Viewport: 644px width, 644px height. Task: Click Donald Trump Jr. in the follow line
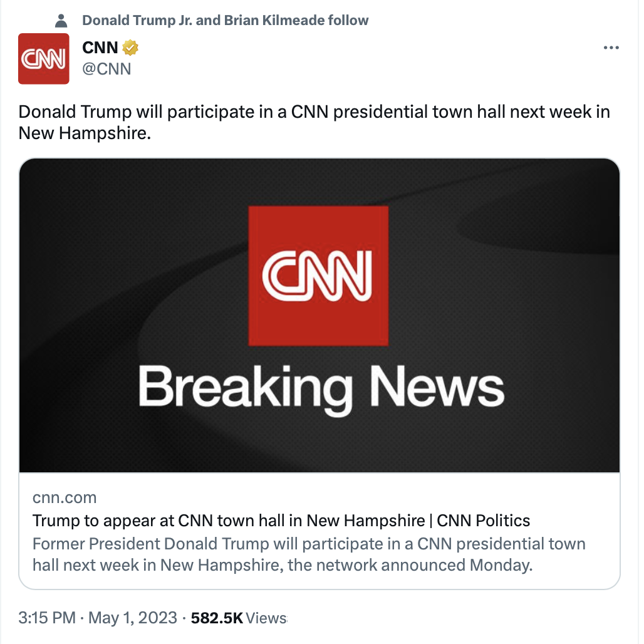point(137,20)
